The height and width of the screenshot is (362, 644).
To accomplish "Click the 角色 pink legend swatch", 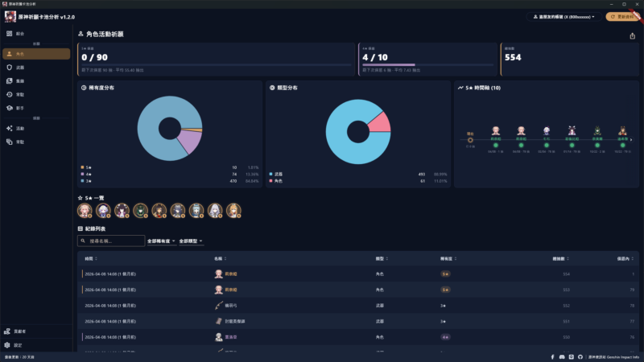I will [x=270, y=180].
